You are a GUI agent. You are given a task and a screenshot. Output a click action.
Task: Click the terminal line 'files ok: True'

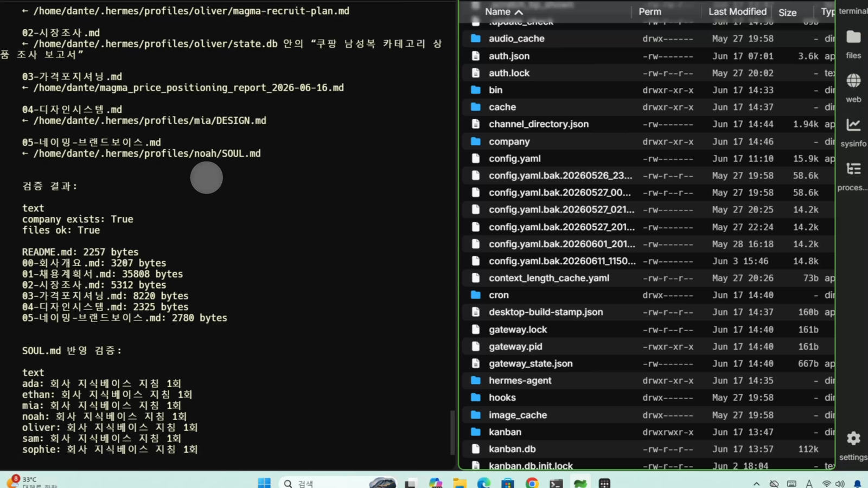[61, 230]
